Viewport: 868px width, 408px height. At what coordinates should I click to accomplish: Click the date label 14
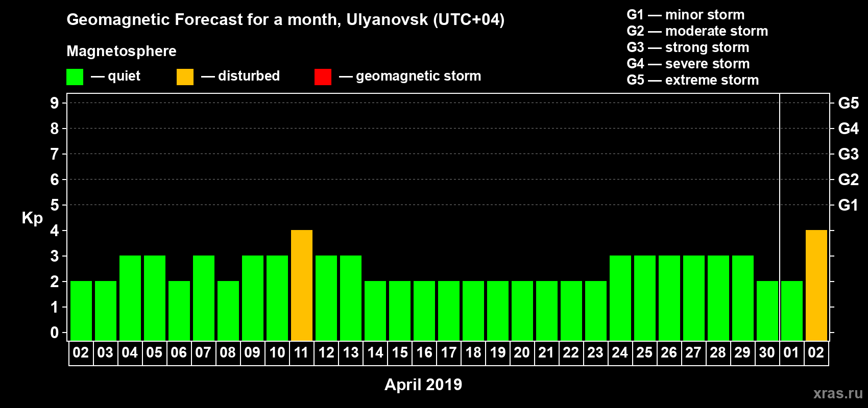(375, 353)
